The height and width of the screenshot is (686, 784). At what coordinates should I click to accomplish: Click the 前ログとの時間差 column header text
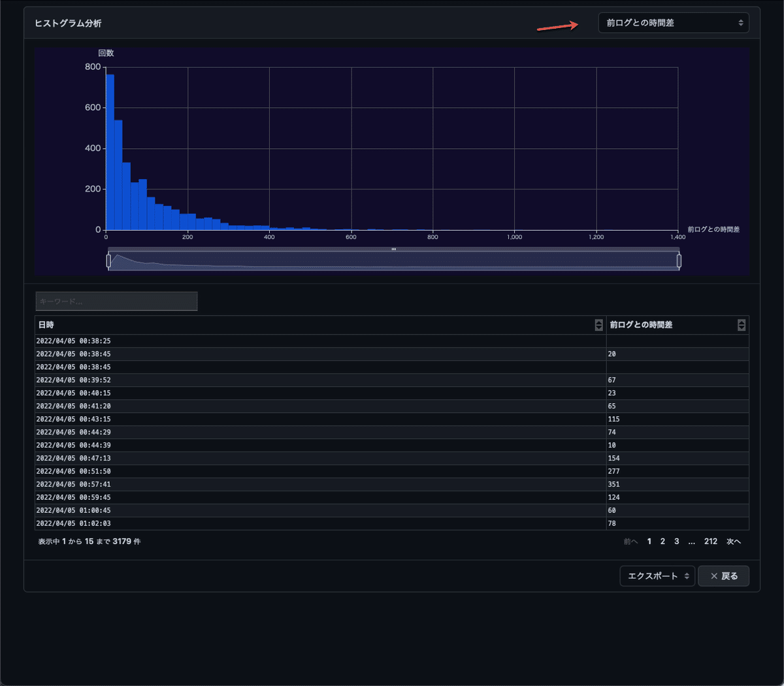(x=641, y=325)
